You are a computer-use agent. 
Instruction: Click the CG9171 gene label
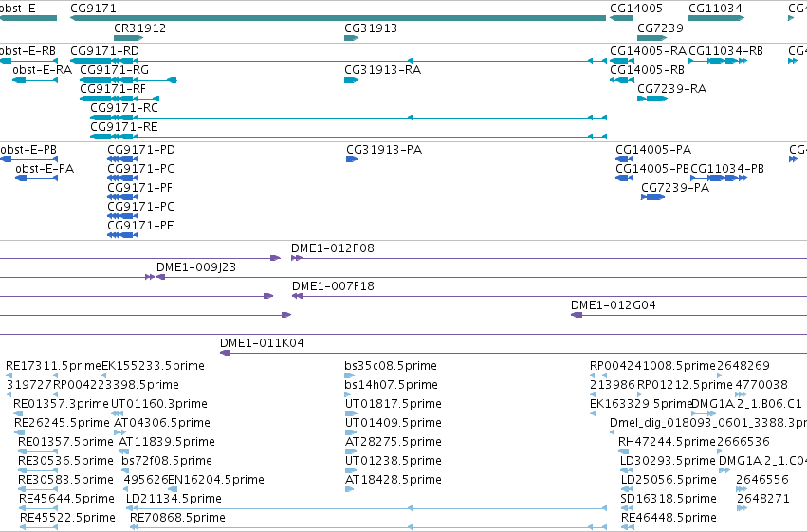click(93, 9)
